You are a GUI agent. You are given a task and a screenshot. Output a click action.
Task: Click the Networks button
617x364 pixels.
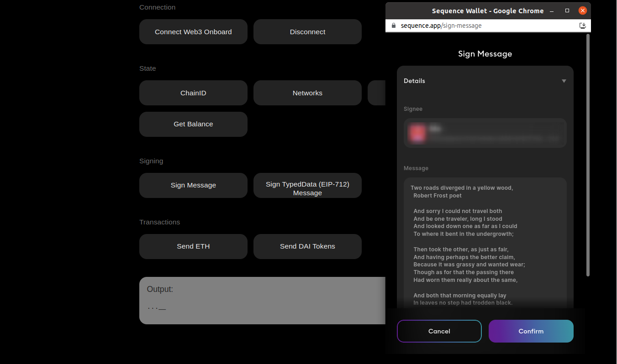[307, 93]
